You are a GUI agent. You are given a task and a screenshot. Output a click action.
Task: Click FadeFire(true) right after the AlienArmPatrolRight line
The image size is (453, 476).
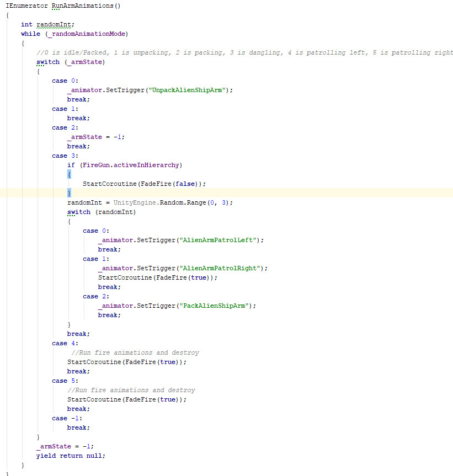point(183,278)
